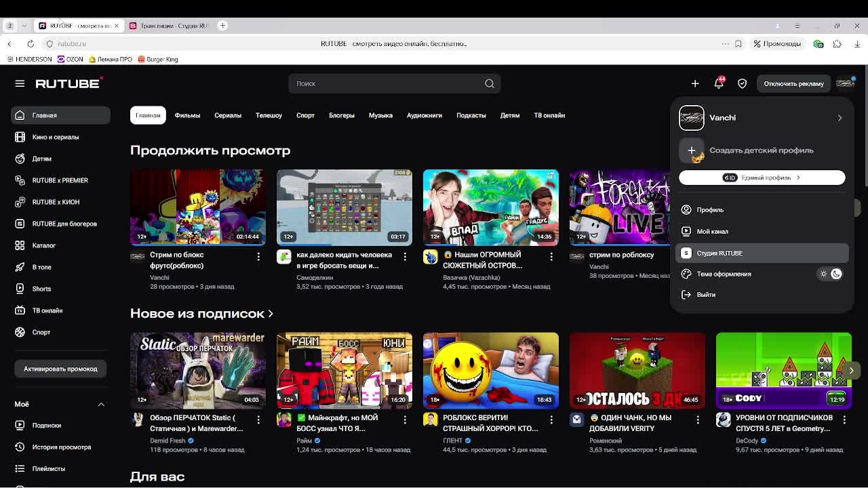The height and width of the screenshot is (488, 868).
Task: Click Выйти to log out
Action: pos(762,295)
